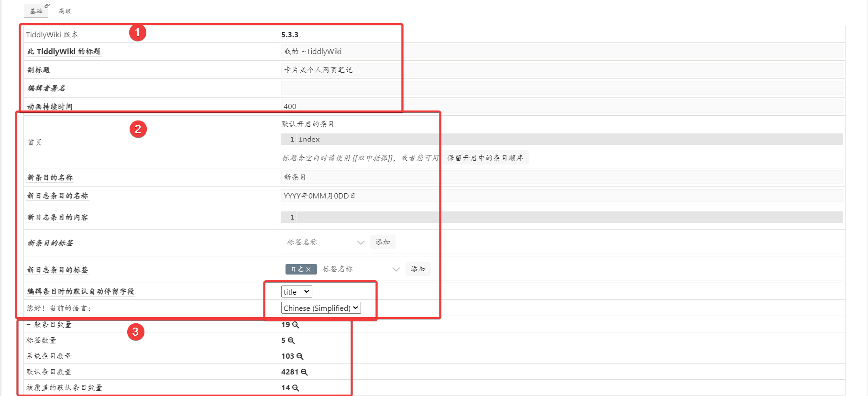
Task: Click the empty 编辑者署名 input field
Action: [562, 88]
